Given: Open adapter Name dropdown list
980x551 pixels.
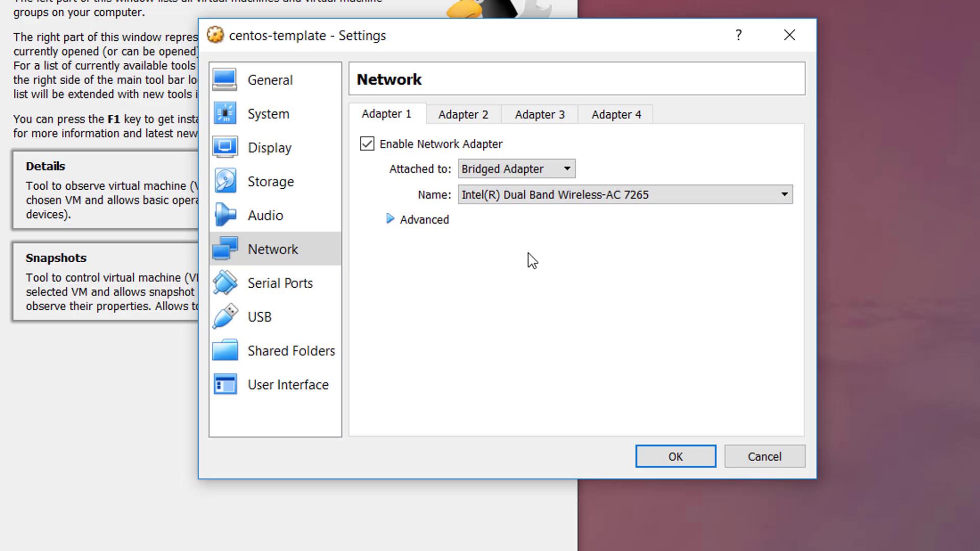Looking at the screenshot, I should click(x=625, y=194).
